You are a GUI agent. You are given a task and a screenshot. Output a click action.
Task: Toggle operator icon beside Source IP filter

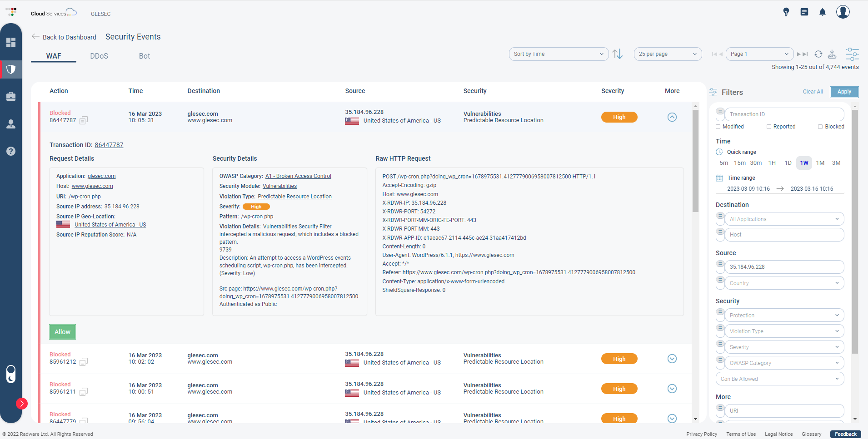(720, 266)
